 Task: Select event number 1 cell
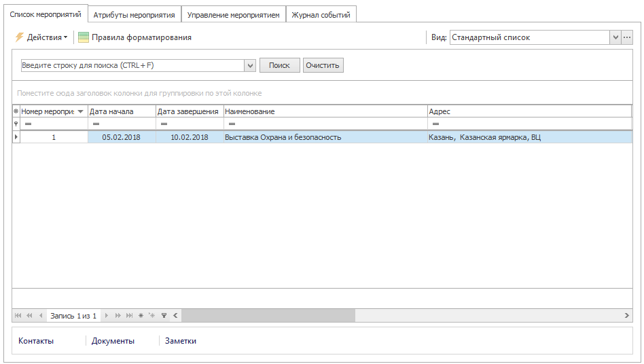(x=54, y=137)
